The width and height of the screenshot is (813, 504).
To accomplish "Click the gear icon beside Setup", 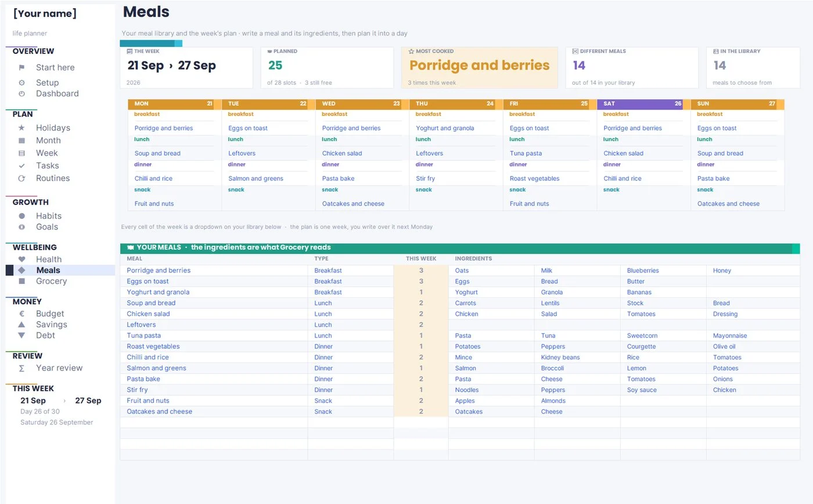I will pos(21,83).
